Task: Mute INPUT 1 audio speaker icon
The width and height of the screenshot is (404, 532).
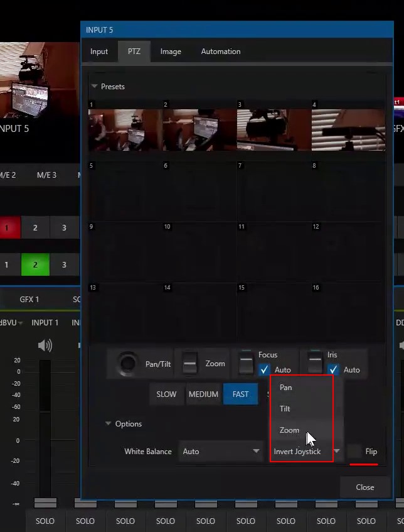Action: click(45, 345)
